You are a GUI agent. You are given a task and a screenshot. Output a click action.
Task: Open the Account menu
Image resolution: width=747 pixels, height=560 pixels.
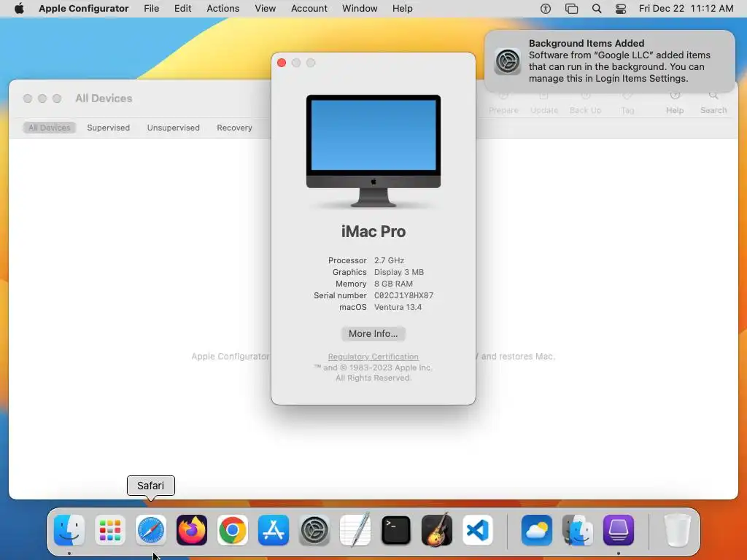pyautogui.click(x=309, y=9)
